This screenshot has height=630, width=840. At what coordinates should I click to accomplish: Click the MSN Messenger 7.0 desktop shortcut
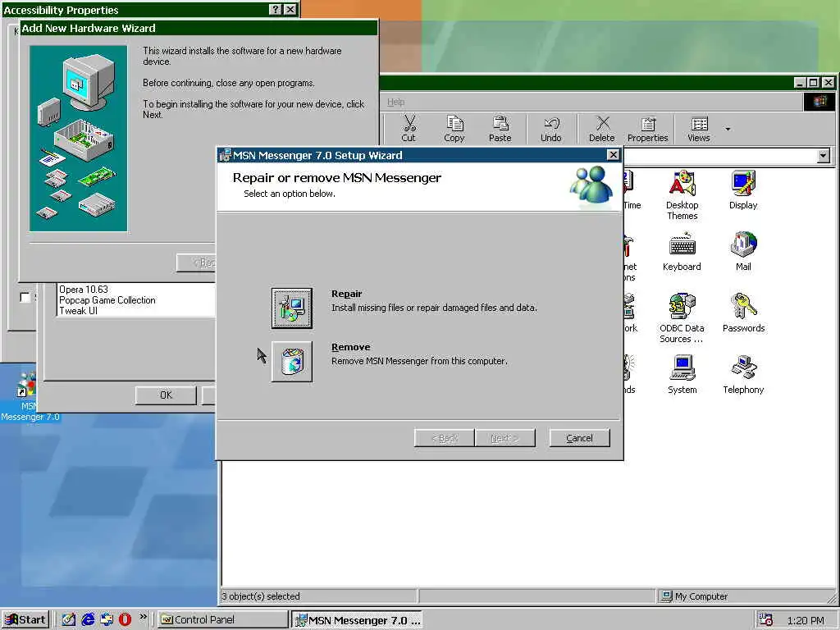pyautogui.click(x=29, y=395)
